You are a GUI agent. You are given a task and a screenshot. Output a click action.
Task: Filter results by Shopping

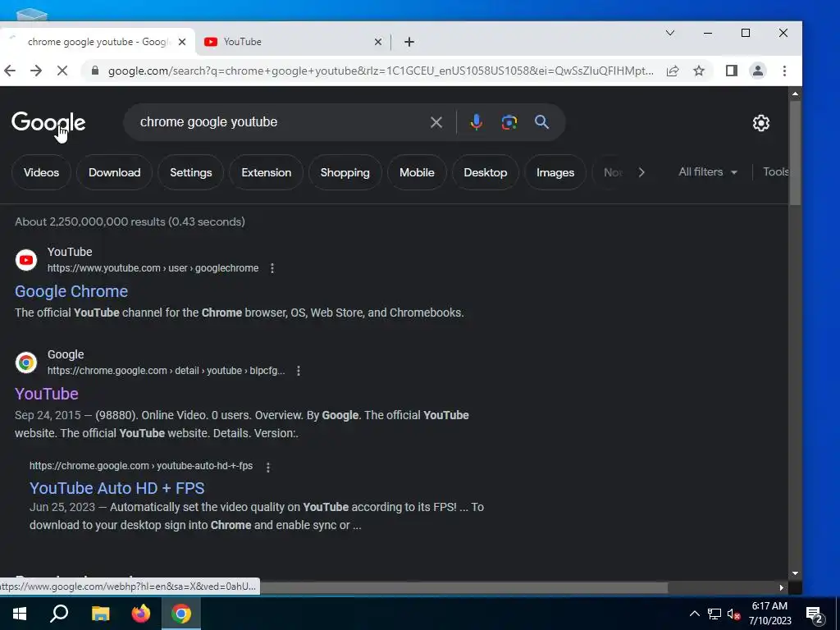(x=345, y=172)
